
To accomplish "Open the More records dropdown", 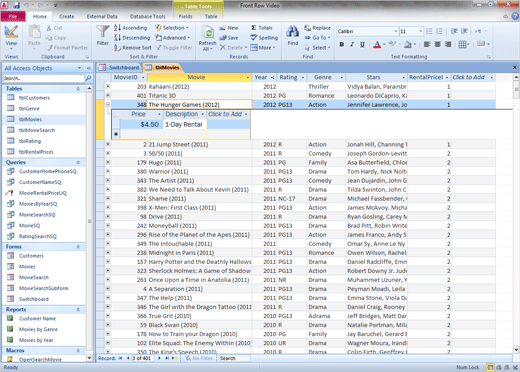I will 263,48.
